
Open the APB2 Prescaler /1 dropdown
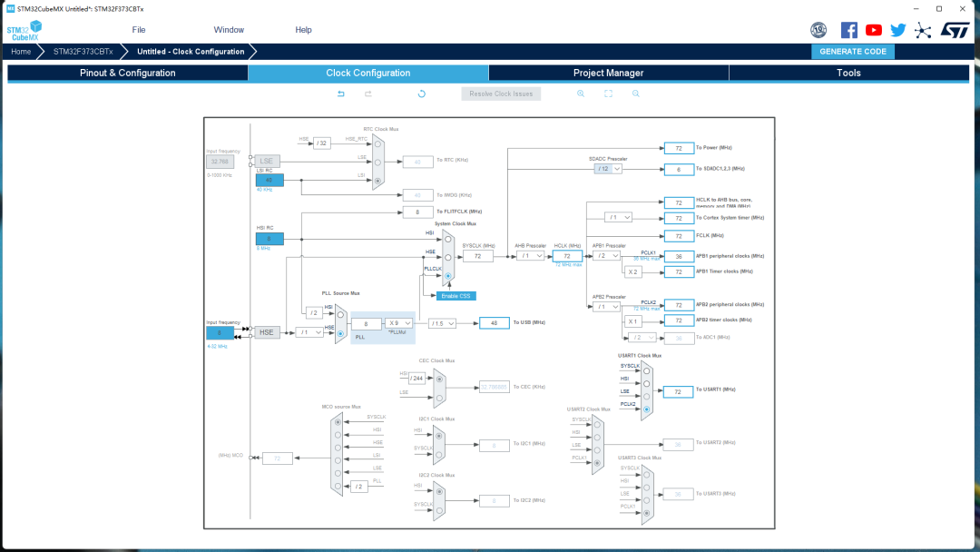(606, 307)
